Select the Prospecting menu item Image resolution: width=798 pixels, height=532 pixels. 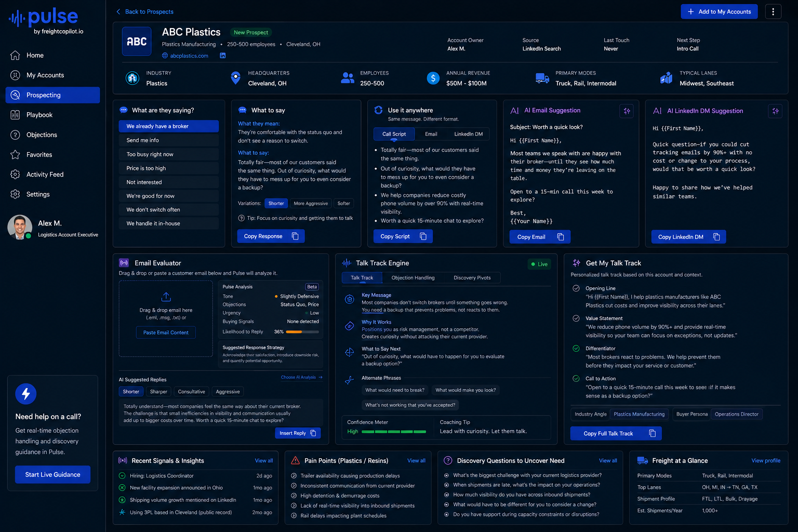(x=52, y=95)
